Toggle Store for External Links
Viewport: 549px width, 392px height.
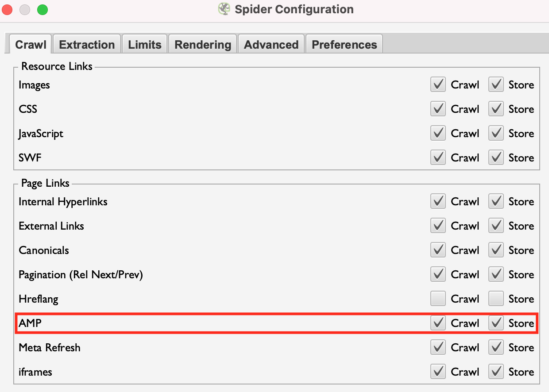click(496, 226)
